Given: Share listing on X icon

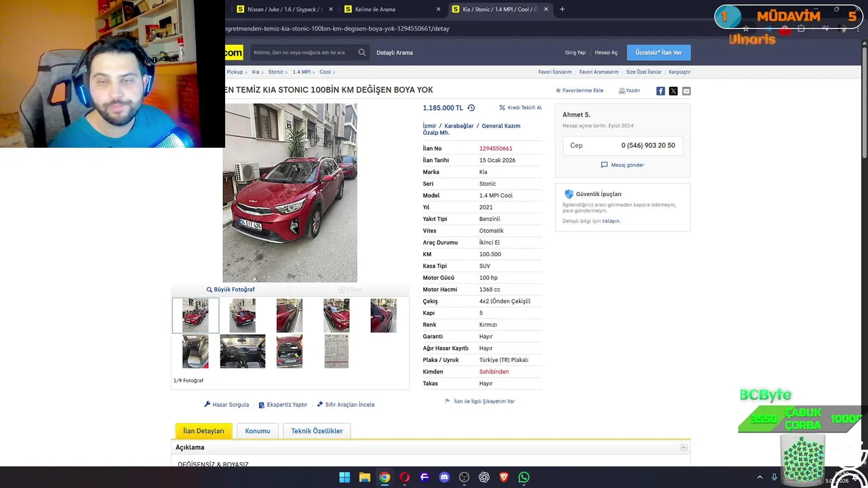Looking at the screenshot, I should tap(673, 91).
